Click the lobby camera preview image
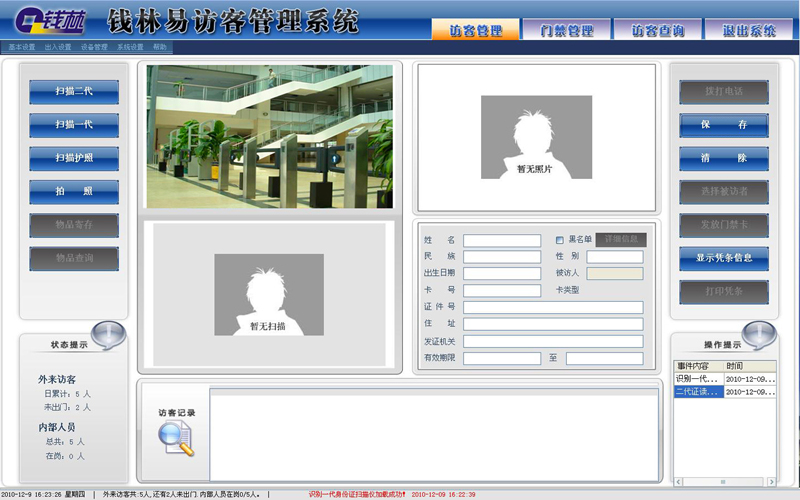This screenshot has height=500, width=800. tap(270, 136)
